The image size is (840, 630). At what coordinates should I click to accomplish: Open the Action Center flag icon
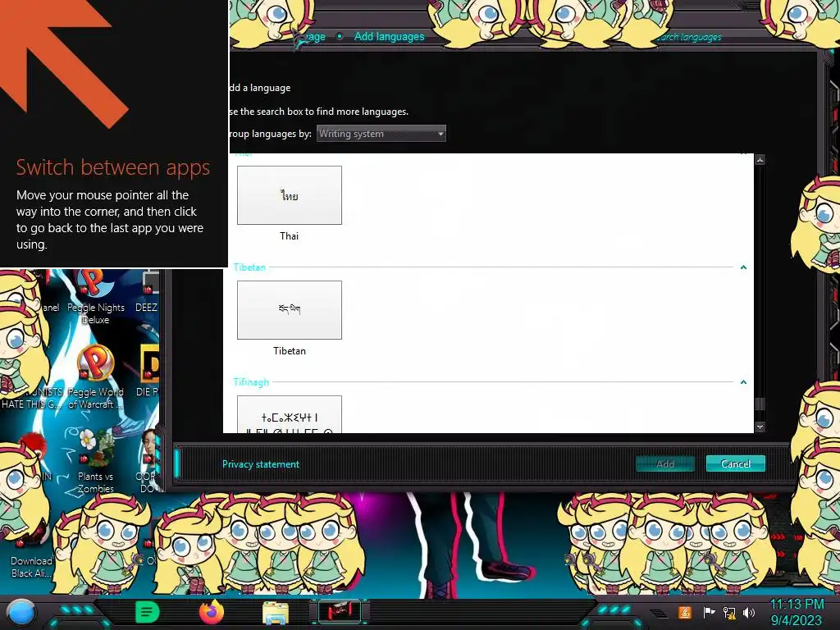[x=709, y=612]
